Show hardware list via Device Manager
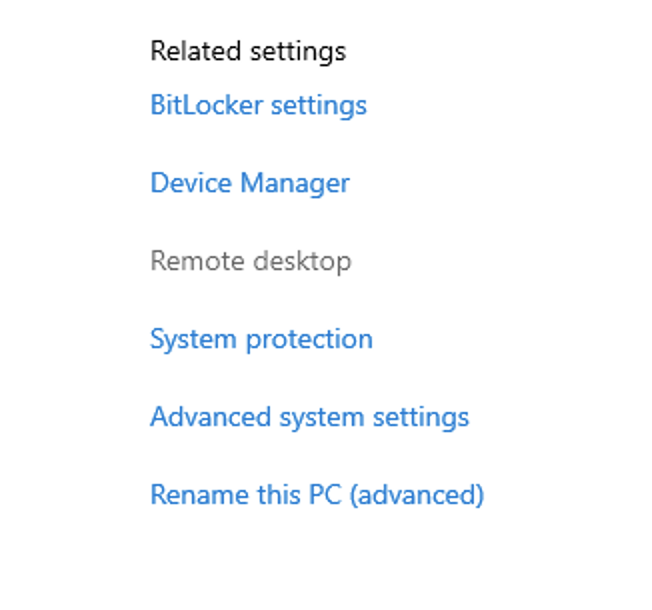 tap(250, 184)
